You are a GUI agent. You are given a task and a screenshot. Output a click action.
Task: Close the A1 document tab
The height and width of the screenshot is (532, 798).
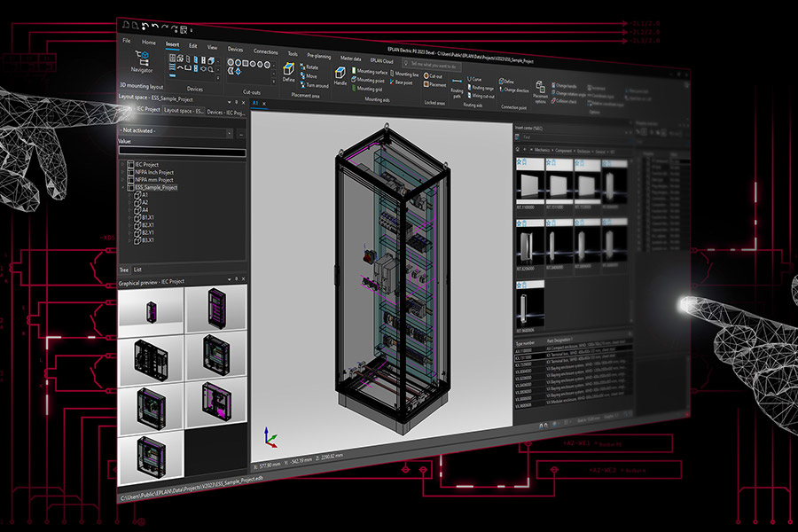coord(264,104)
